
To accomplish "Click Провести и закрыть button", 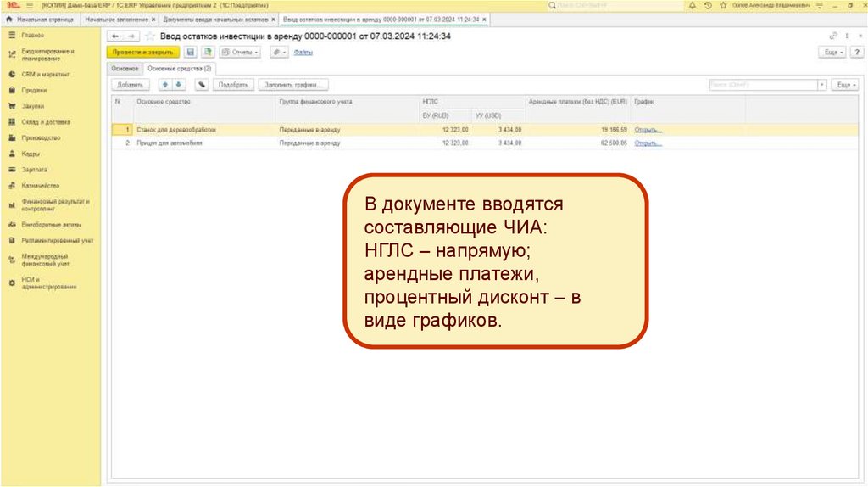I will 143,52.
